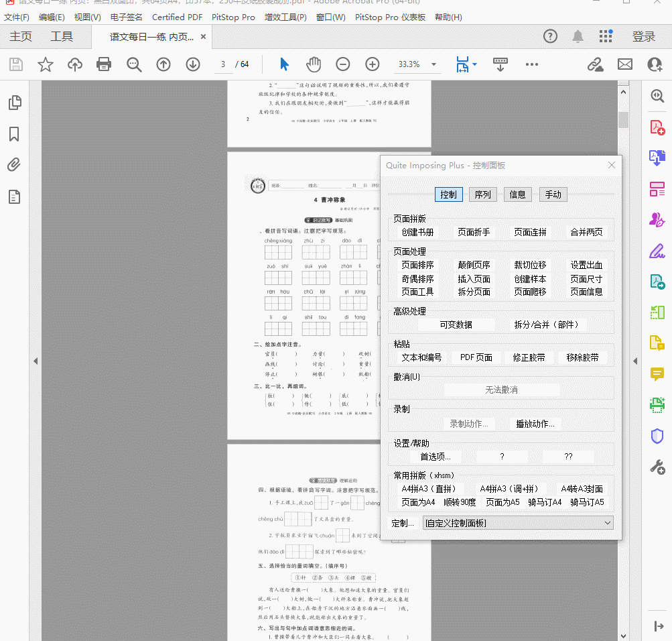Open the bookmarks panel

tap(14, 134)
